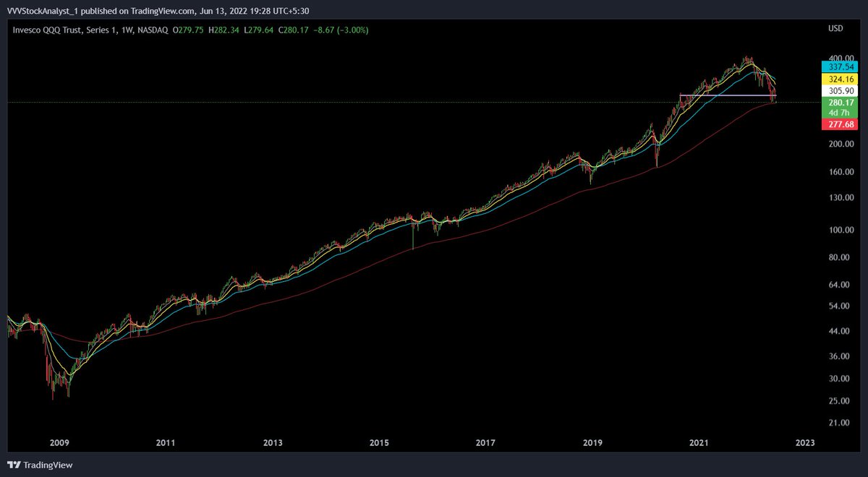Screen dimensions: 868x477
Task: Click the 130.00 price axis label
Action: click(841, 198)
